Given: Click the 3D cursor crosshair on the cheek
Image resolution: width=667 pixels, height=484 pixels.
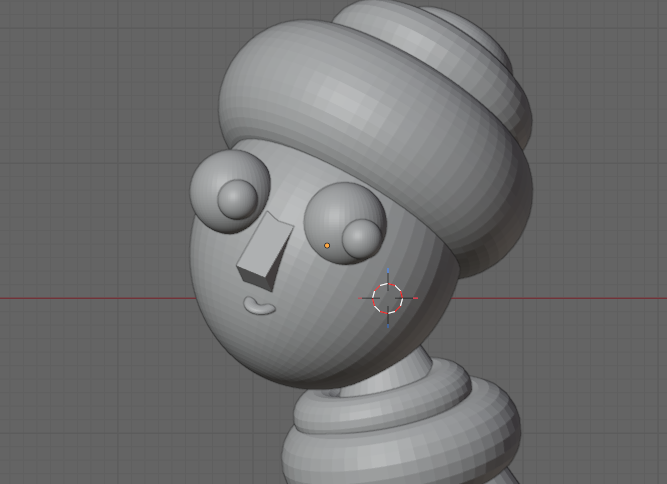Looking at the screenshot, I should pyautogui.click(x=388, y=299).
